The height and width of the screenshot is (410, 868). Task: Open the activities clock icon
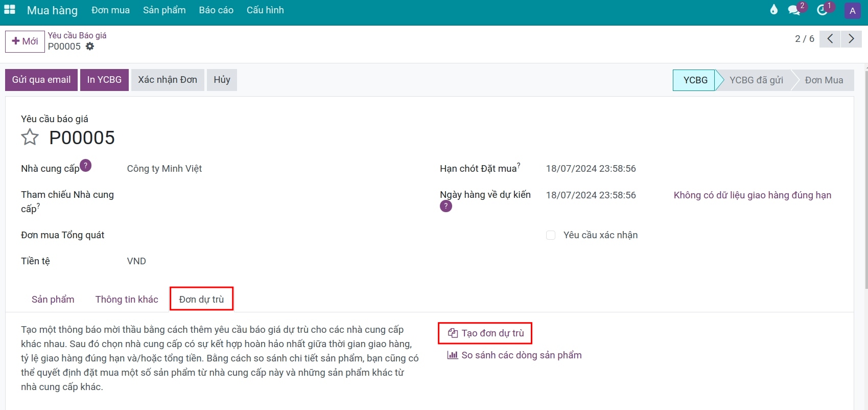click(823, 10)
